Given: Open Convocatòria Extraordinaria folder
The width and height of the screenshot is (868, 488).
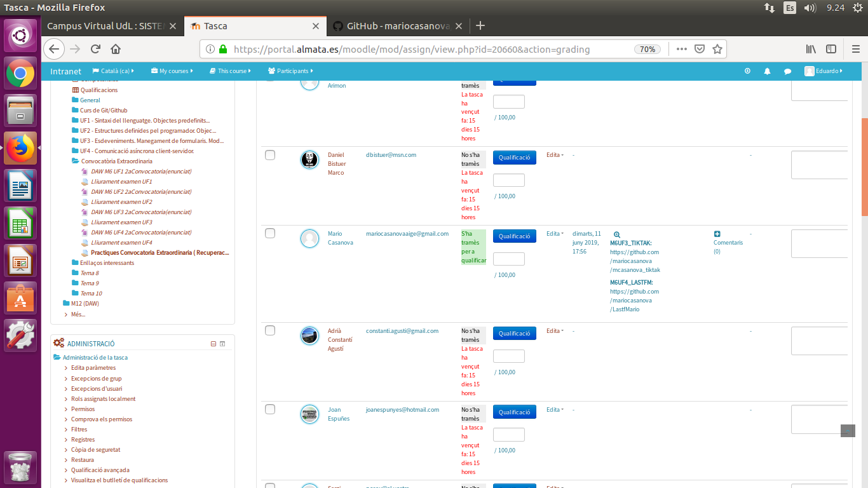Looking at the screenshot, I should [116, 161].
